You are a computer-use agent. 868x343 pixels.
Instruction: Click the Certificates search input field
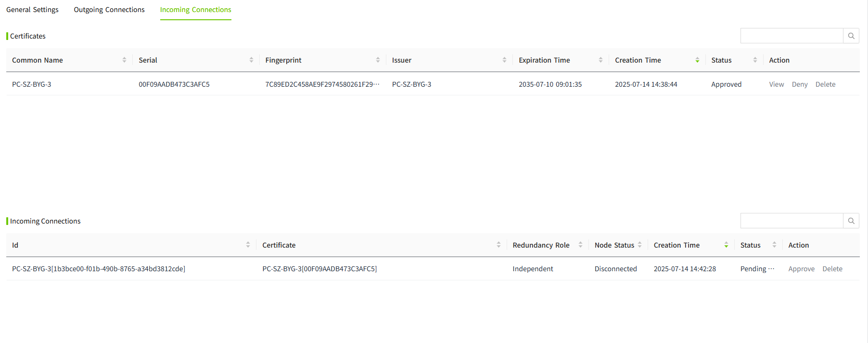(791, 36)
